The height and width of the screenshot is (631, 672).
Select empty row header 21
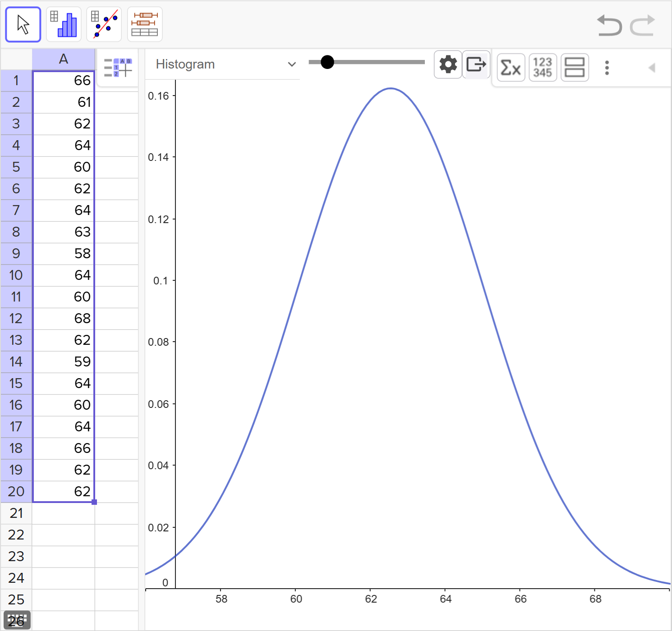click(x=16, y=513)
